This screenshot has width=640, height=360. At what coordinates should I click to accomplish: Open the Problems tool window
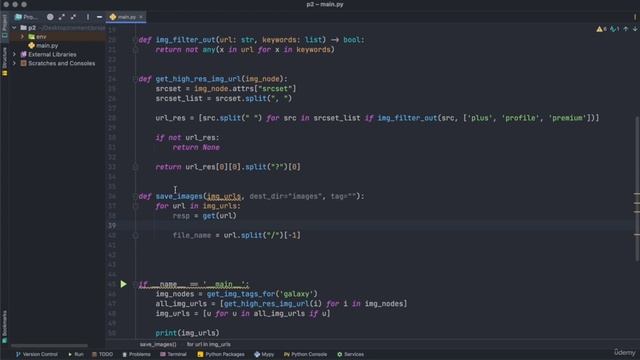137,354
